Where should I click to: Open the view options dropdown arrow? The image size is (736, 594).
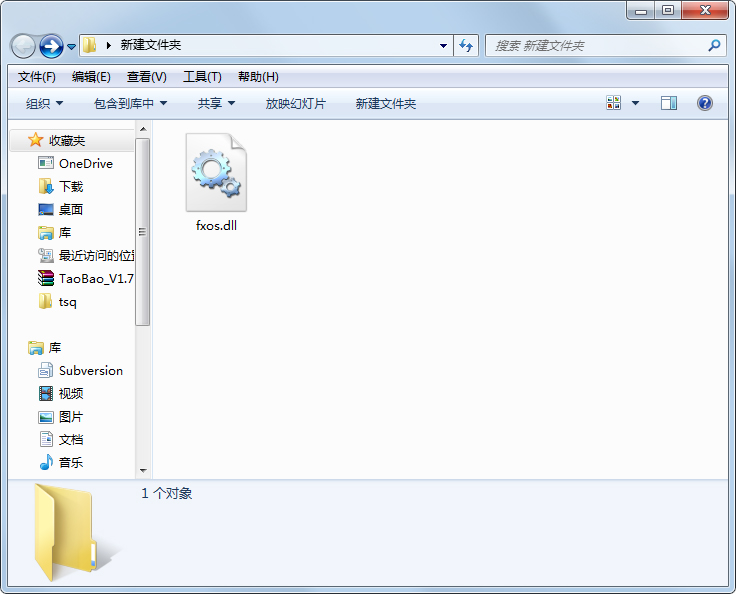coord(635,103)
